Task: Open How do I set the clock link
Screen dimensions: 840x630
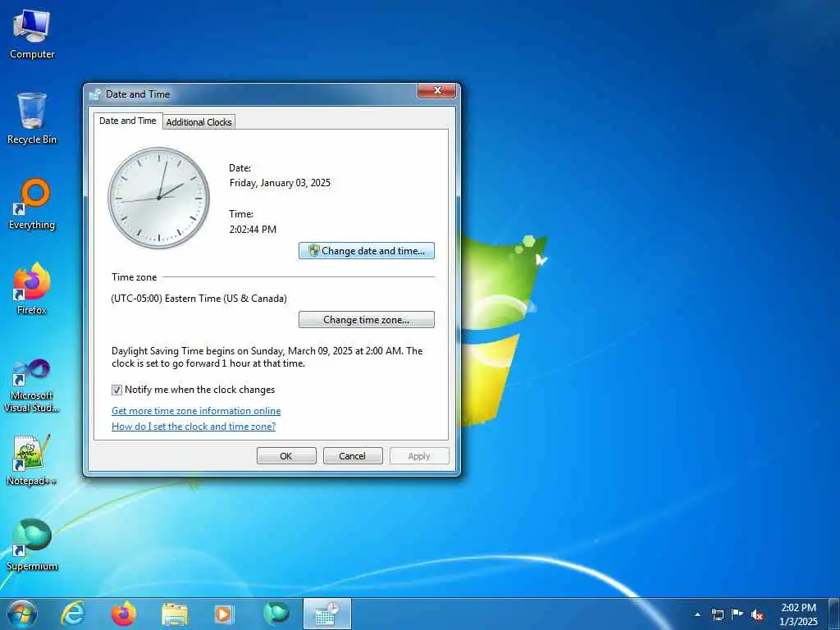Action: tap(194, 427)
